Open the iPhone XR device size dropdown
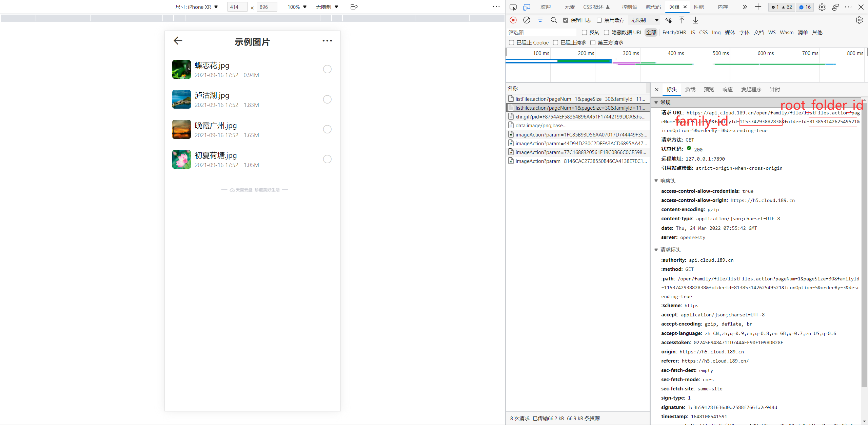Image resolution: width=868 pixels, height=425 pixels. (x=197, y=7)
